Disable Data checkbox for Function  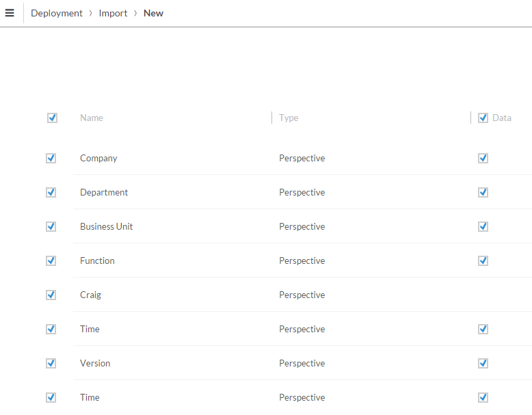tap(483, 260)
